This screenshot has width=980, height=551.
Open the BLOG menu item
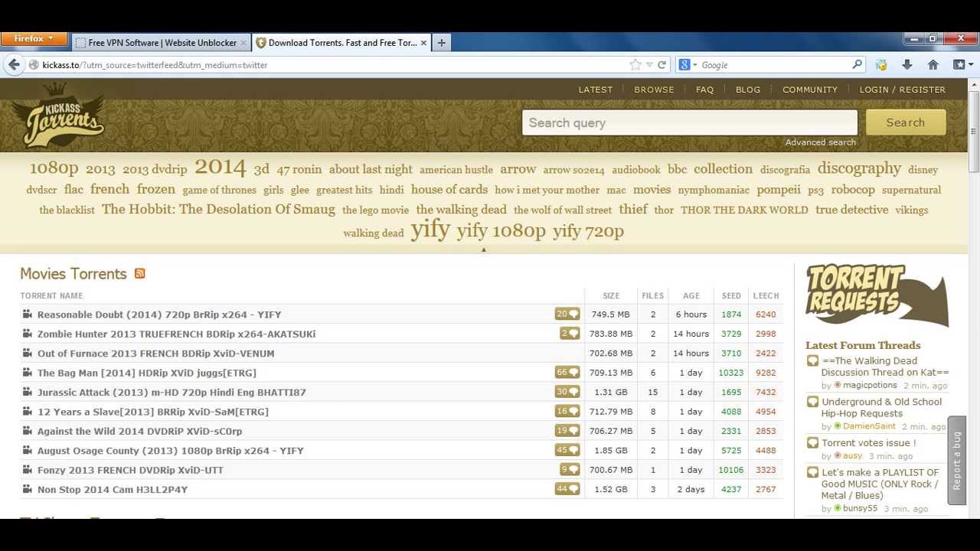point(748,90)
